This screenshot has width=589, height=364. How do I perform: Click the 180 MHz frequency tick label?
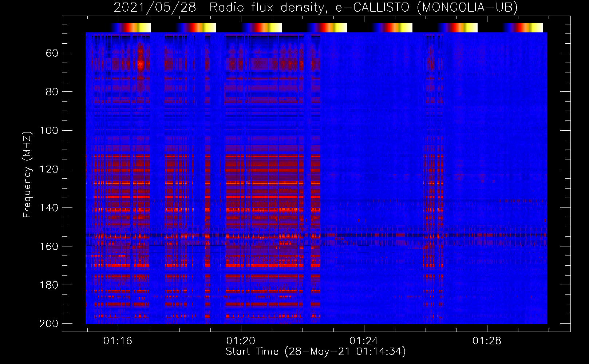(x=49, y=285)
